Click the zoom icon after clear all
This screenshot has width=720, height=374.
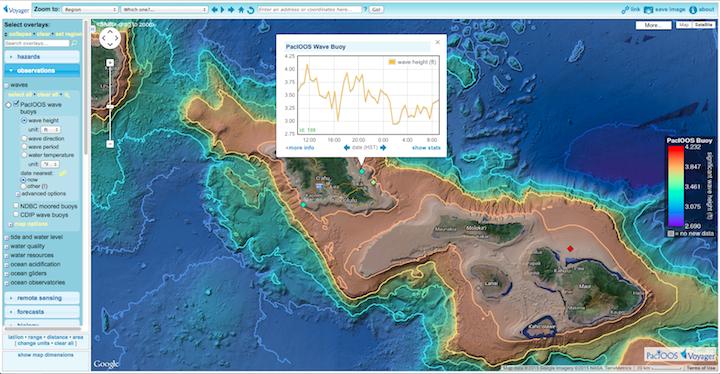pyautogui.click(x=67, y=95)
